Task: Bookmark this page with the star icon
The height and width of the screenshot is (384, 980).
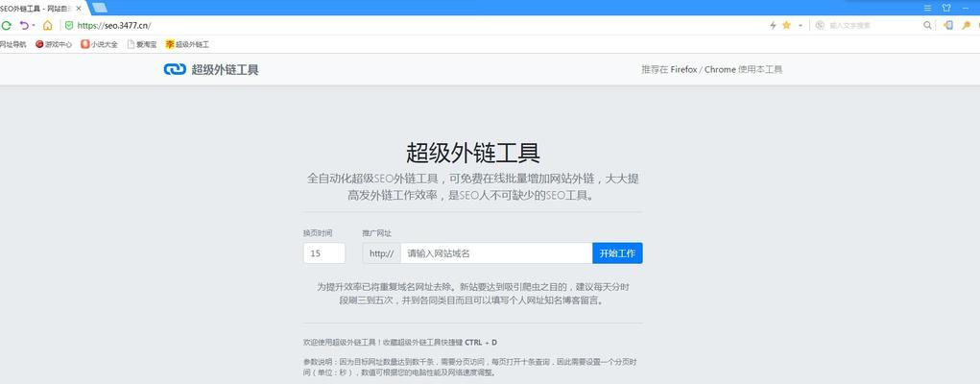Action: [786, 26]
